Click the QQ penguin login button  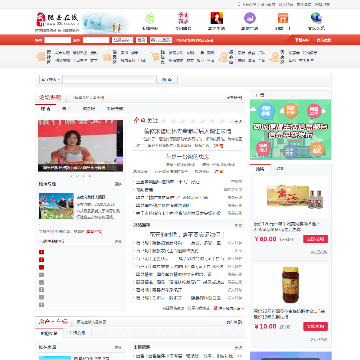point(161,40)
